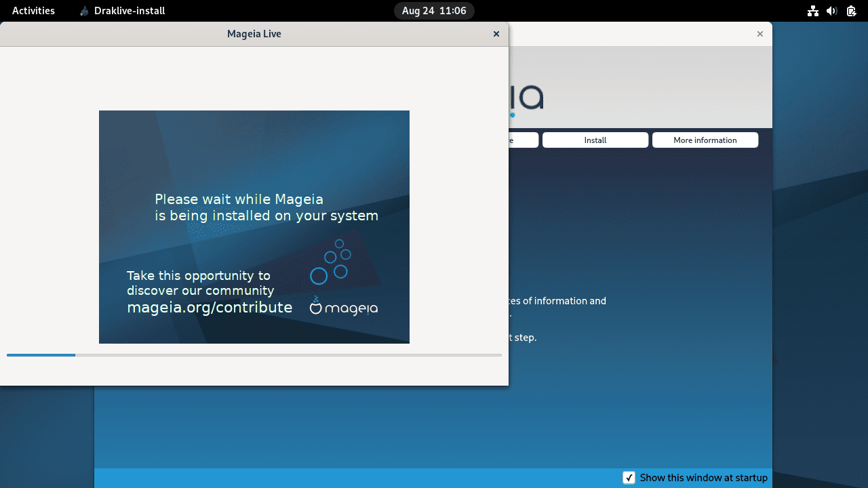The width and height of the screenshot is (868, 488).
Task: Open the clock and calendar panel
Action: click(x=434, y=11)
